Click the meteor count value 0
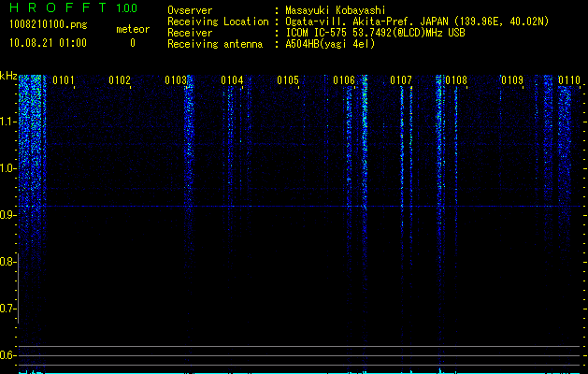The image size is (588, 374). (x=133, y=43)
